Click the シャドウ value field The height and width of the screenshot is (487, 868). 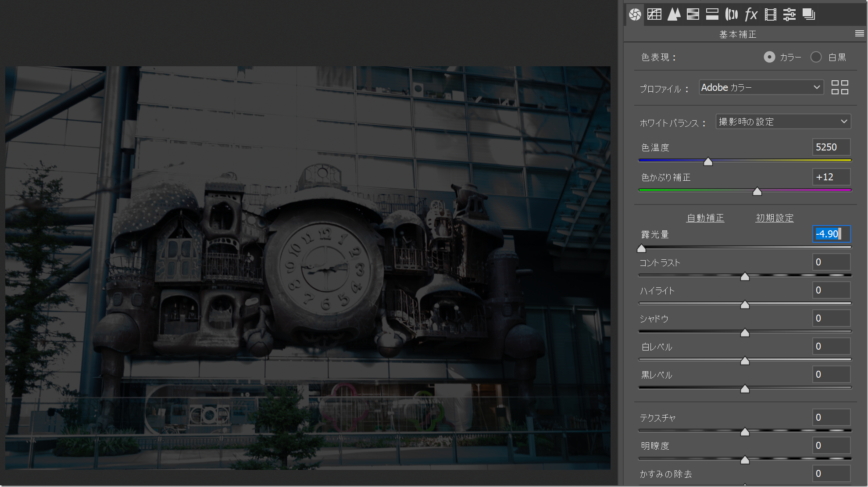[831, 318]
